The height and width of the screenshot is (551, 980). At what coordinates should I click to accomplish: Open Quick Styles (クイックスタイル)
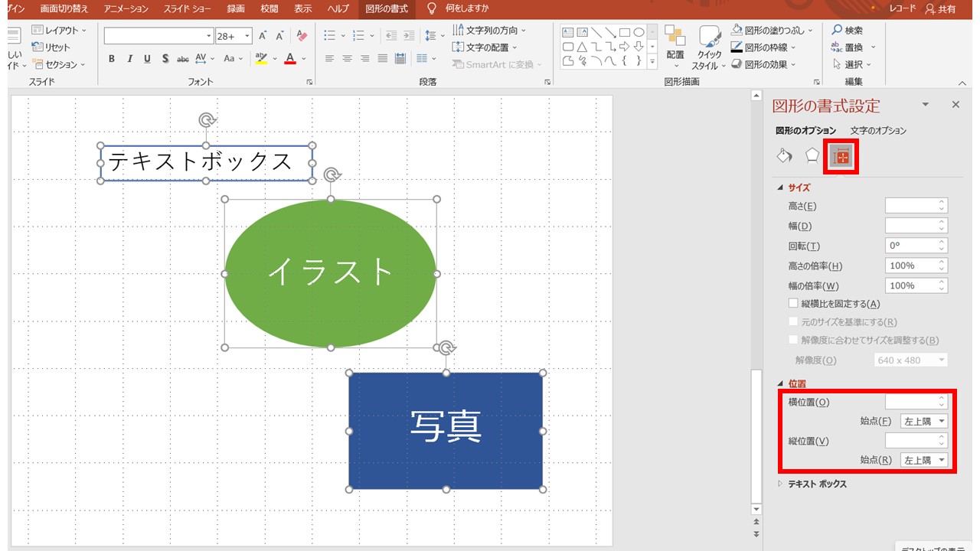(709, 47)
